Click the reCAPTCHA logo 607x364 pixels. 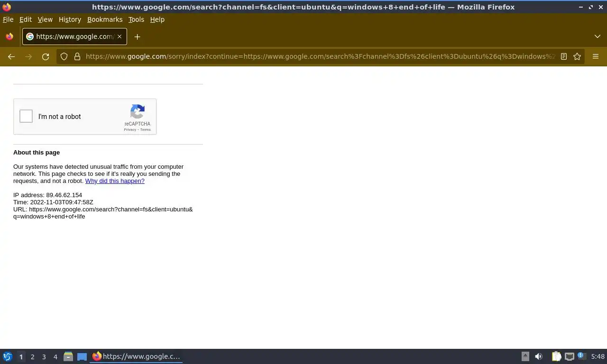[x=138, y=112]
